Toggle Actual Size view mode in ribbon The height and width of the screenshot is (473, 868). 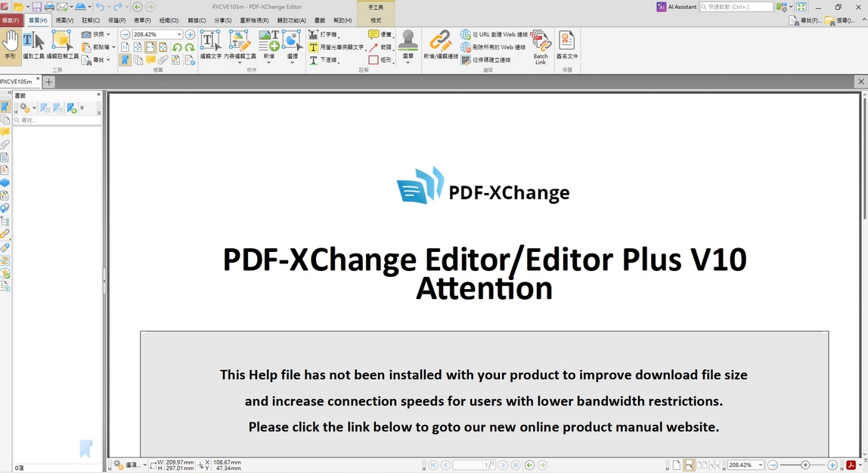[x=125, y=48]
